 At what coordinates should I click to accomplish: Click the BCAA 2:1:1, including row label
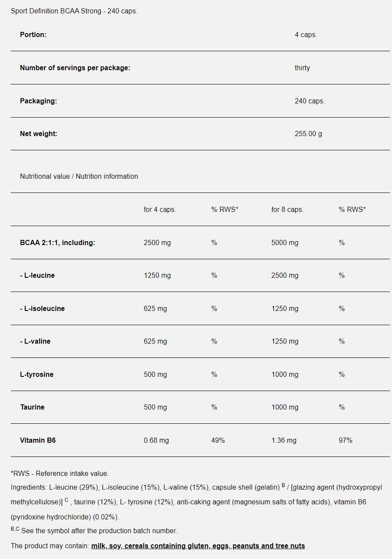pyautogui.click(x=57, y=242)
